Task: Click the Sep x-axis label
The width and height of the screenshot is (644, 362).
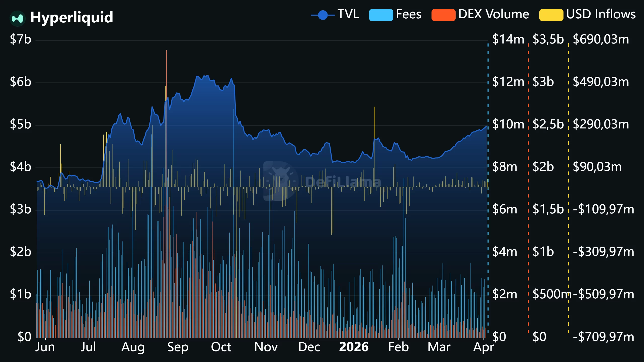Action: [x=178, y=347]
